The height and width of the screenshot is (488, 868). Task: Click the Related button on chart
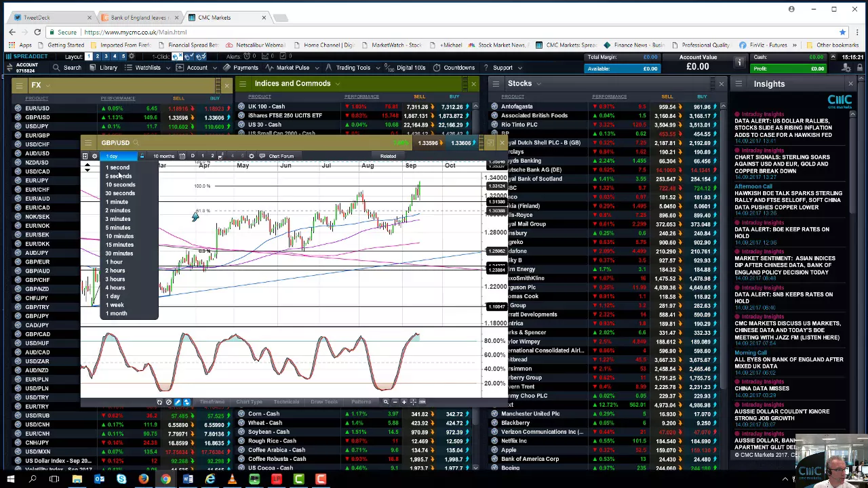(388, 157)
